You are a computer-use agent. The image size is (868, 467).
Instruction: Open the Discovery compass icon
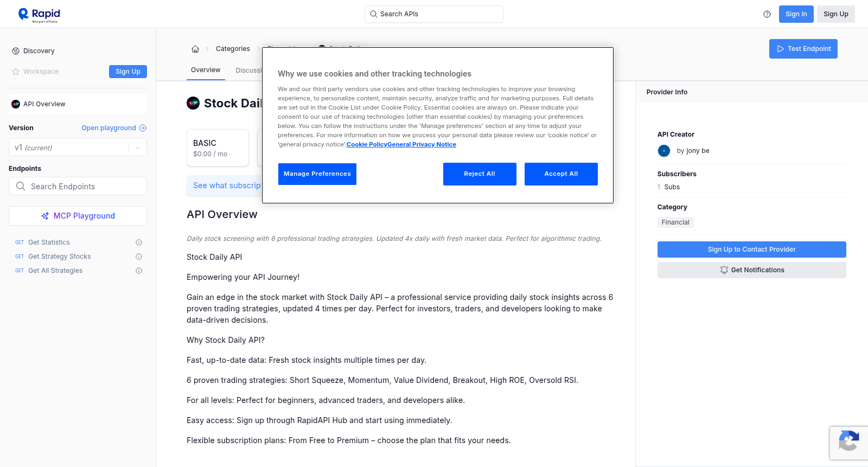pos(16,51)
